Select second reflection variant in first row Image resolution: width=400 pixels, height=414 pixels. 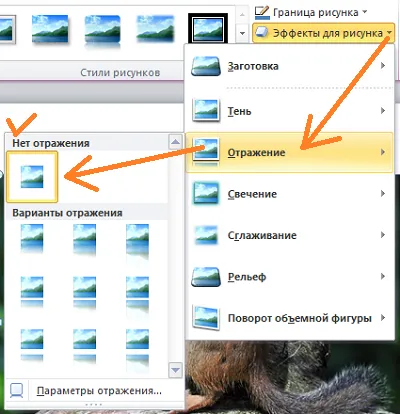pyautogui.click(x=85, y=240)
